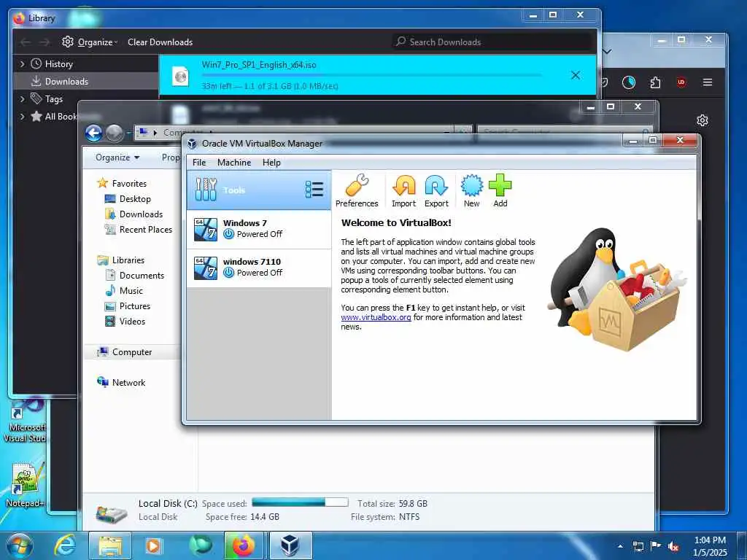The image size is (747, 560).
Task: Cancel the Win7_Pro_SP1 ISO download
Action: pos(576,75)
